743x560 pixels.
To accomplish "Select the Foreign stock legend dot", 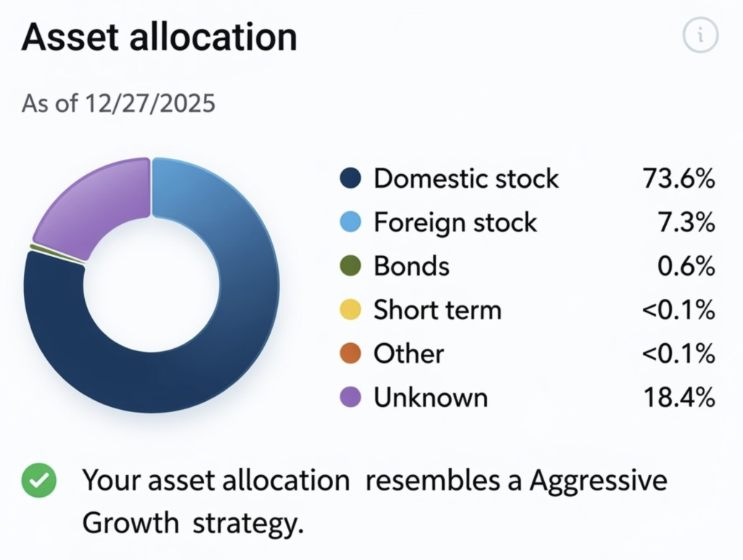I will pyautogui.click(x=350, y=223).
